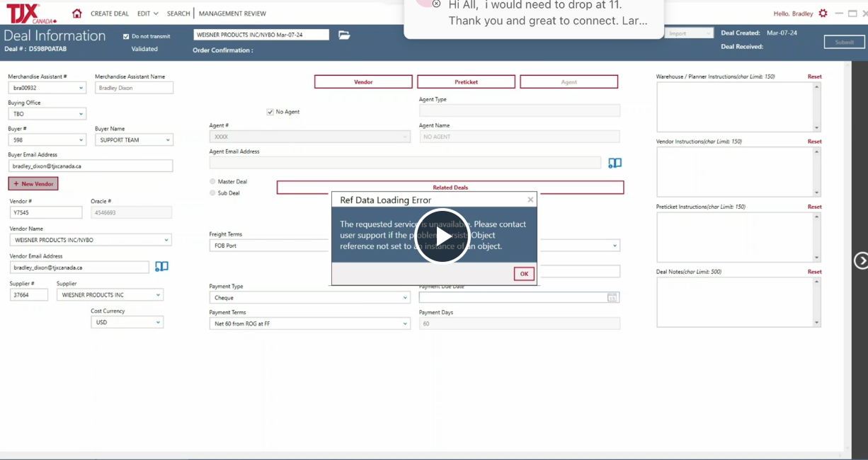The width and height of the screenshot is (868, 460).
Task: Close the Ref Data Loading Error dialog with X
Action: (530, 200)
